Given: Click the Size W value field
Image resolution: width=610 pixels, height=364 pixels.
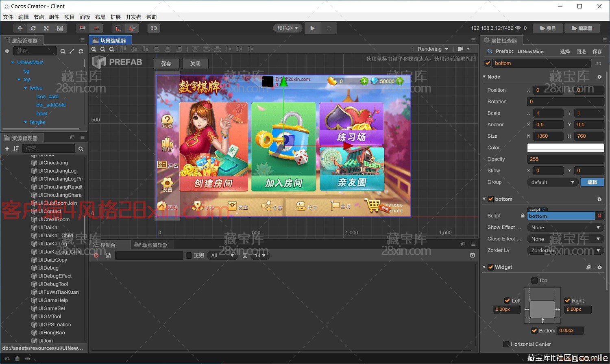Looking at the screenshot, I should pyautogui.click(x=549, y=136).
